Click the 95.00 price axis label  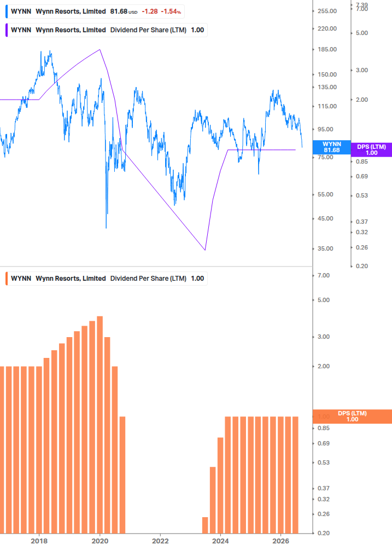coord(325,130)
